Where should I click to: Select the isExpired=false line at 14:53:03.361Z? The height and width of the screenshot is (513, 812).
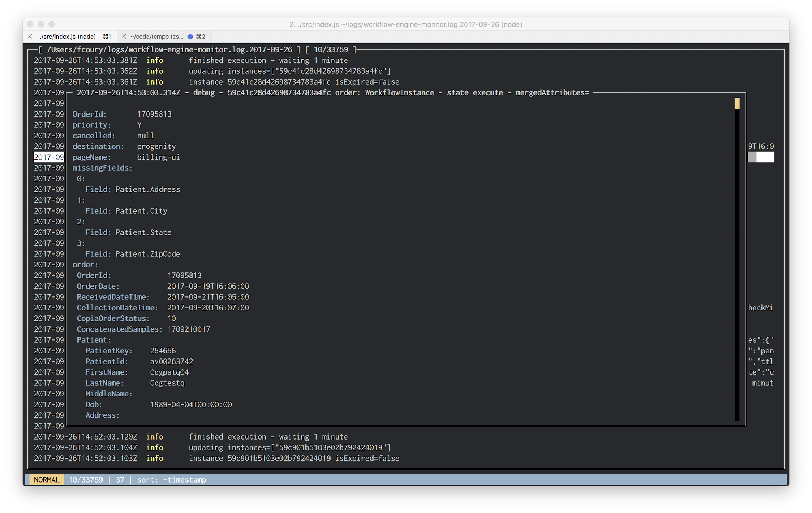tap(217, 82)
